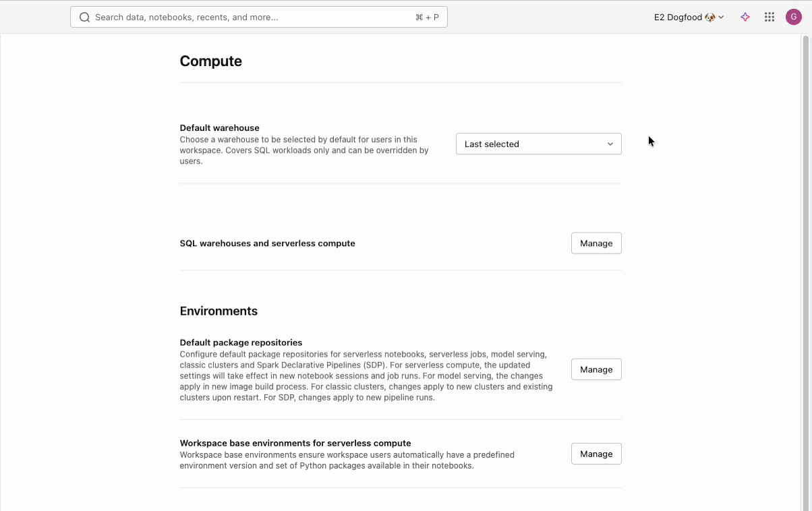Click the arrow in the Last selected combo box

tap(610, 144)
